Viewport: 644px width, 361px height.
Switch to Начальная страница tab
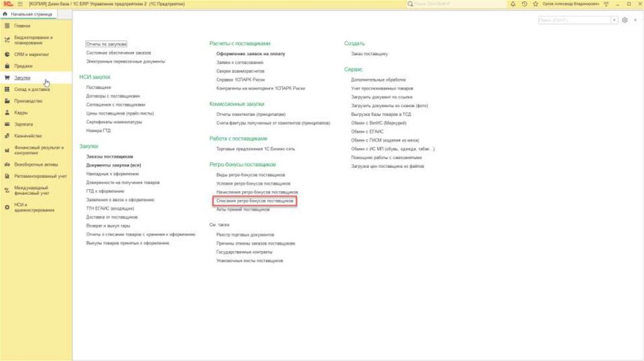point(28,14)
